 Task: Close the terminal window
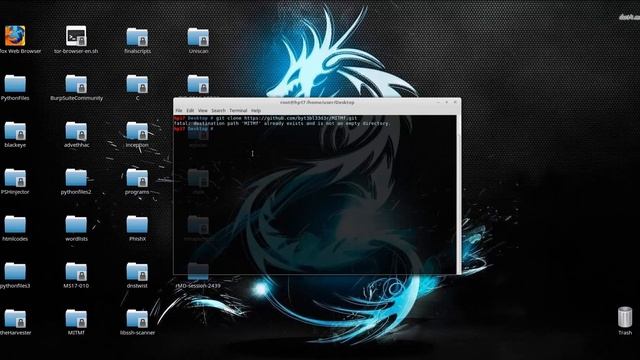coord(455,102)
